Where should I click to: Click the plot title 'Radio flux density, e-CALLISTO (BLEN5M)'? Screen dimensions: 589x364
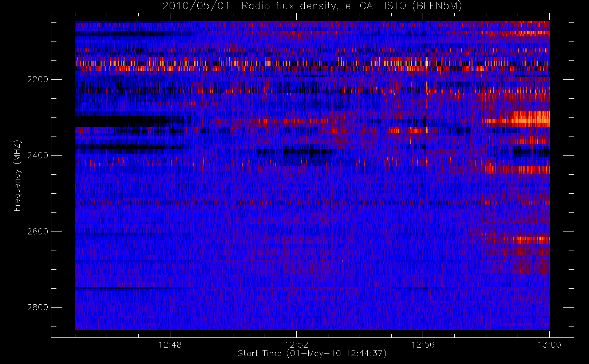[352, 6]
